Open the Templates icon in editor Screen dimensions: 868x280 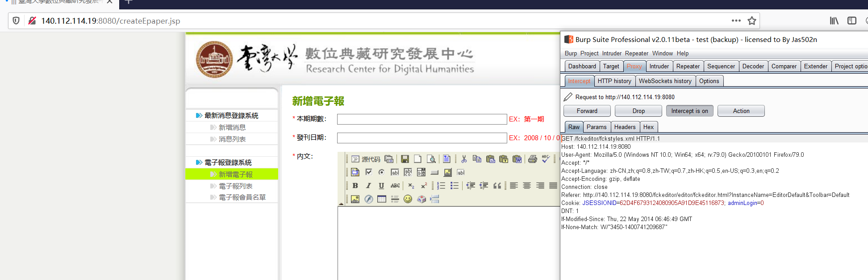447,159
